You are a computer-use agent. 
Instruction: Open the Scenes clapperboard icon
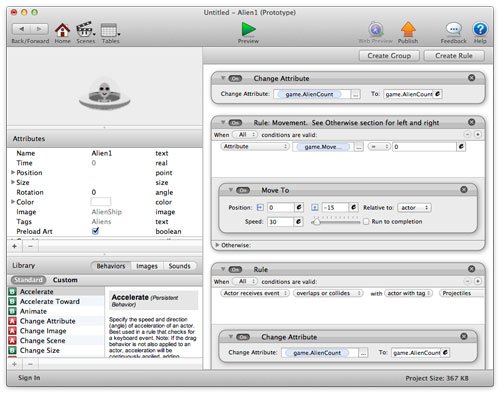(85, 30)
